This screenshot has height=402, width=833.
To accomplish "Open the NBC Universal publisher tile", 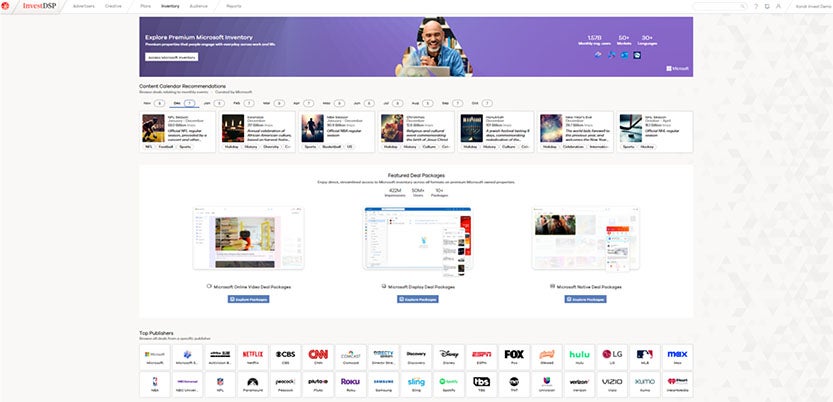I will (188, 384).
